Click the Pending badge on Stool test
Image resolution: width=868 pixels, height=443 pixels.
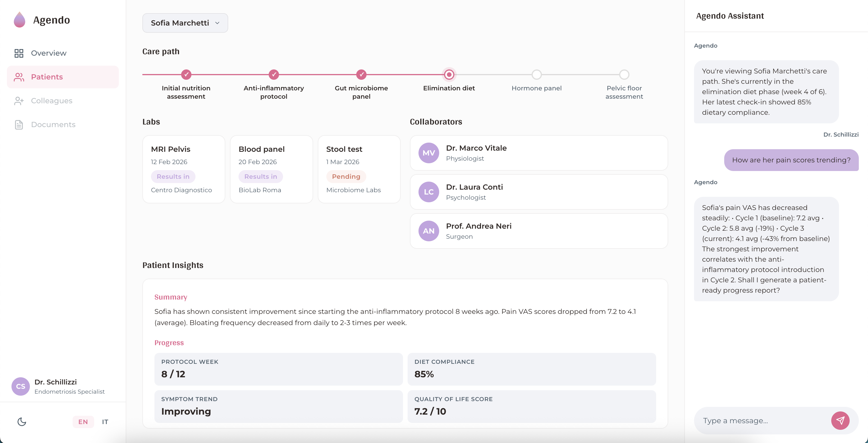click(346, 176)
